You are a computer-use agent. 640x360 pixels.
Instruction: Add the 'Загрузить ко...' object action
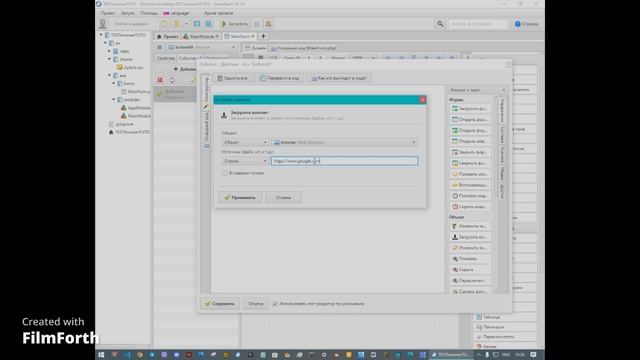470,237
